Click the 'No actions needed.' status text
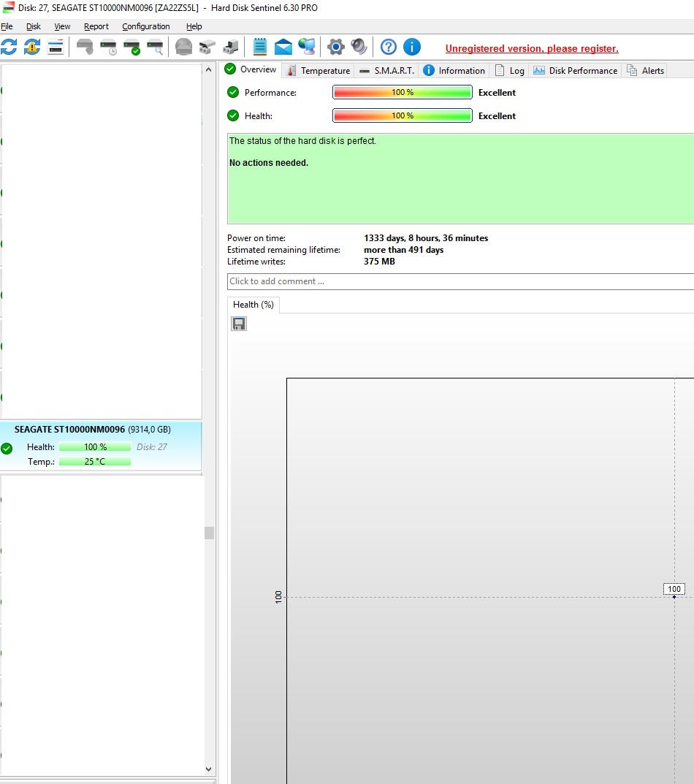The height and width of the screenshot is (784, 694). coord(269,162)
